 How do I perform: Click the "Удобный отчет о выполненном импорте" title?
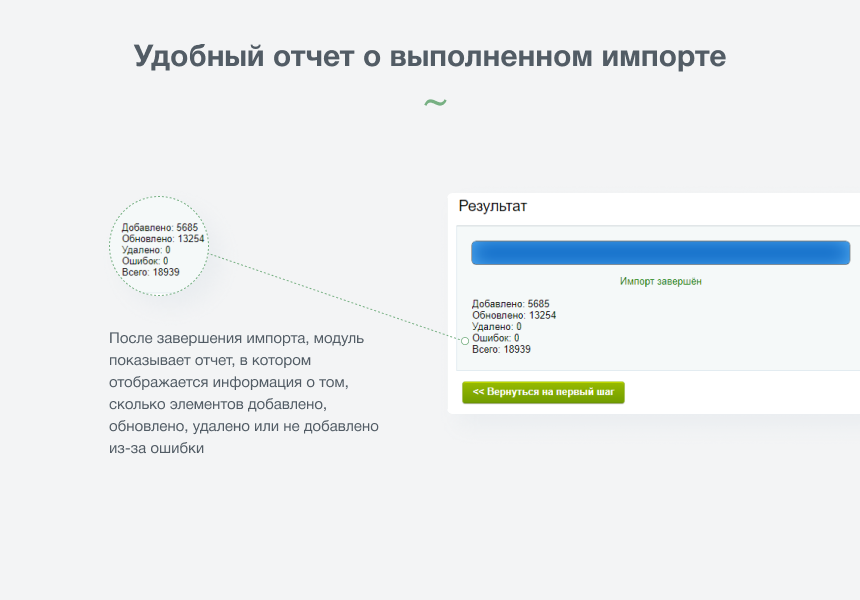pyautogui.click(x=430, y=56)
